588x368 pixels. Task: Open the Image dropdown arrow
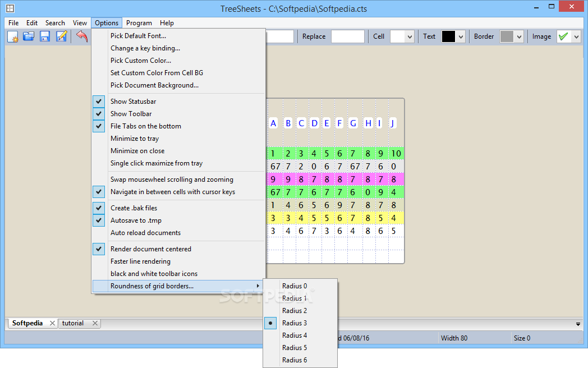coord(576,37)
